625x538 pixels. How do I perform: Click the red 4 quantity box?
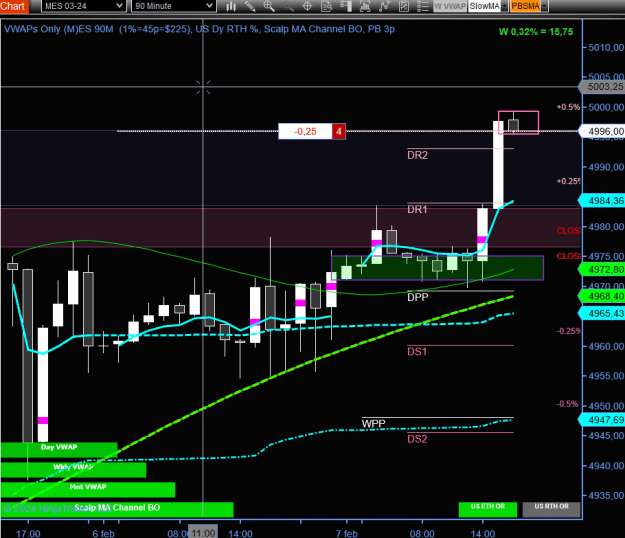(339, 132)
